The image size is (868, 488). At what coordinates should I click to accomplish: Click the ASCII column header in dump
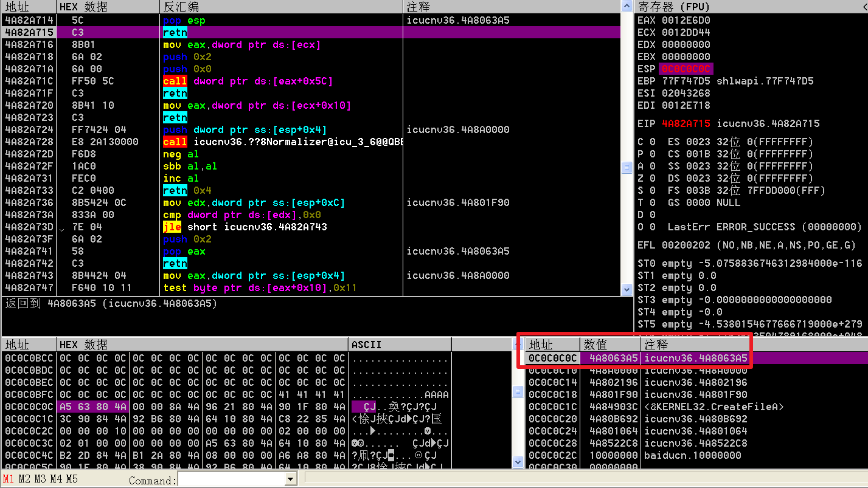point(400,345)
